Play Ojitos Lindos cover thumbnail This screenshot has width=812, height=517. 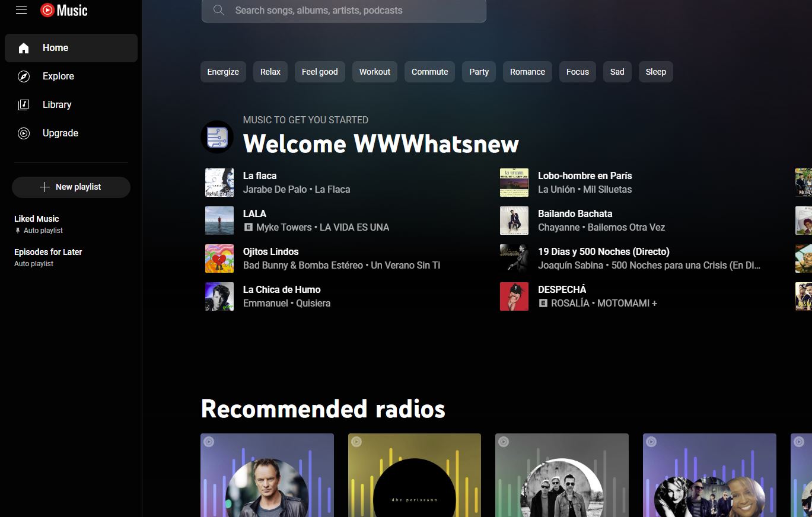pos(219,258)
